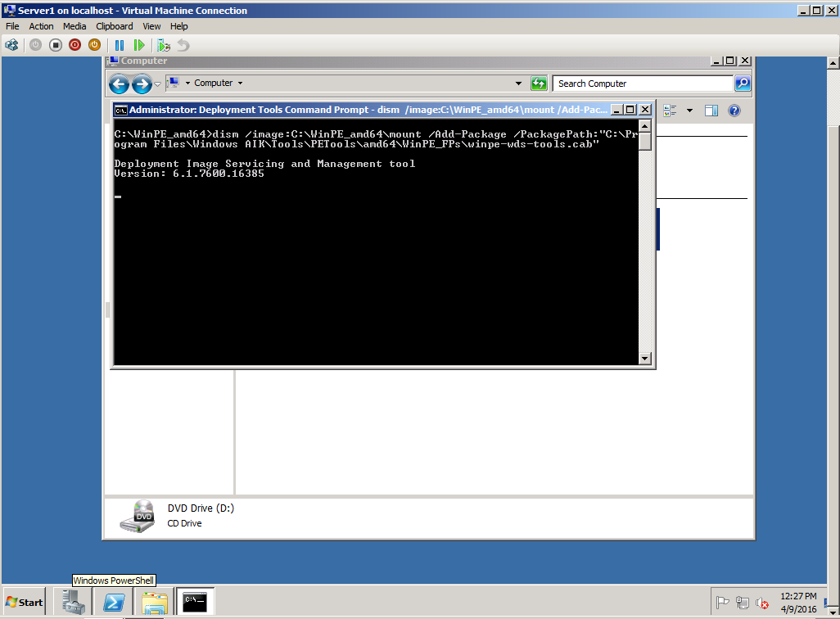Click the Search Computer field

pos(643,84)
